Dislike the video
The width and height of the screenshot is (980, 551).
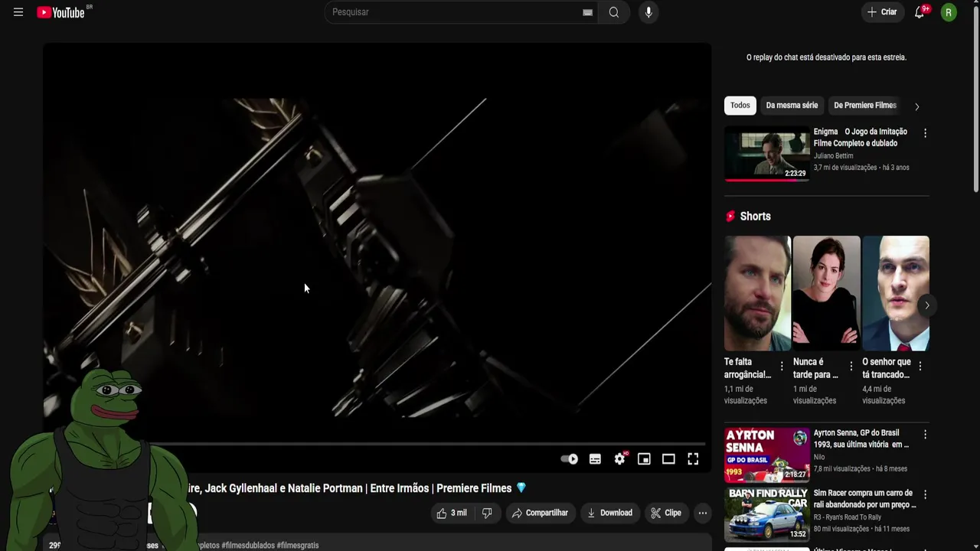(487, 513)
